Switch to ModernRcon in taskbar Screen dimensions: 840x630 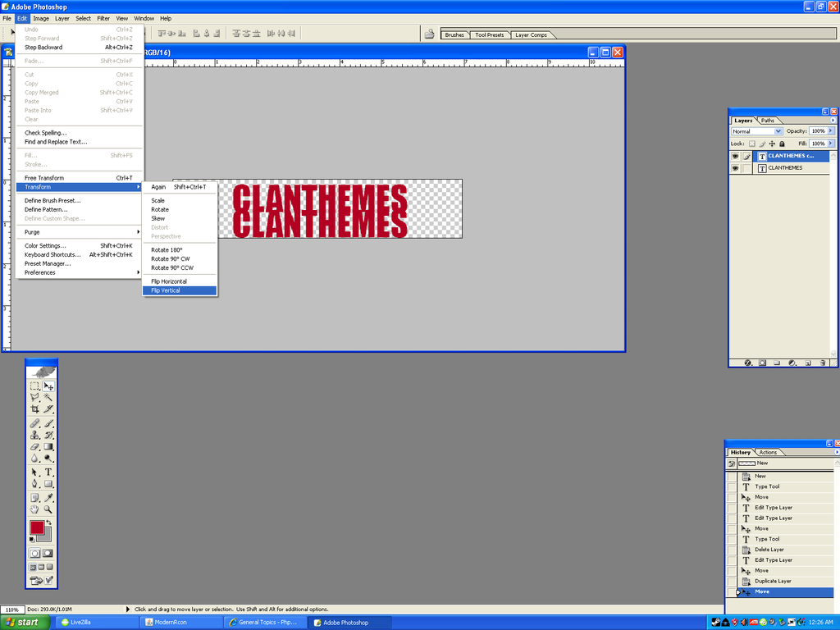click(x=181, y=623)
